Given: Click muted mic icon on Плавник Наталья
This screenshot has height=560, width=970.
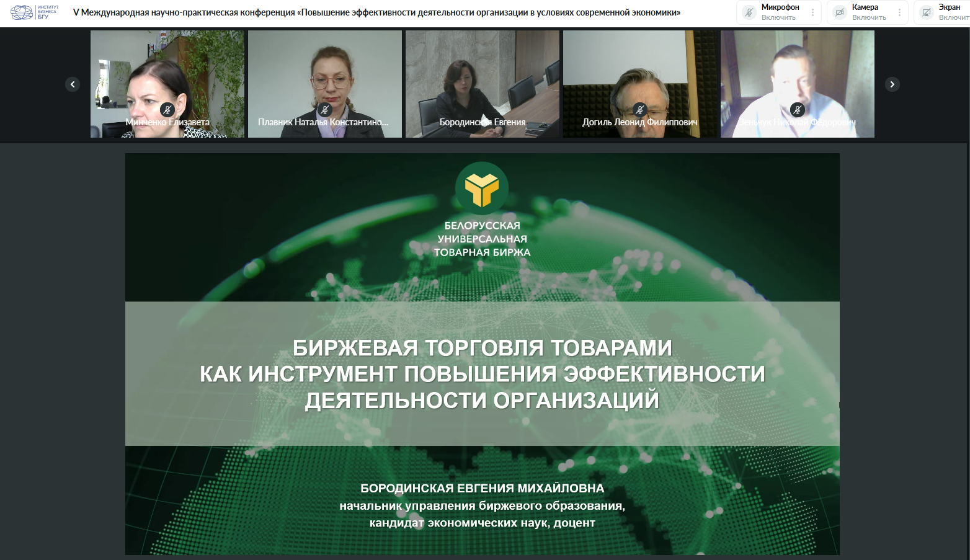Looking at the screenshot, I should (x=325, y=110).
